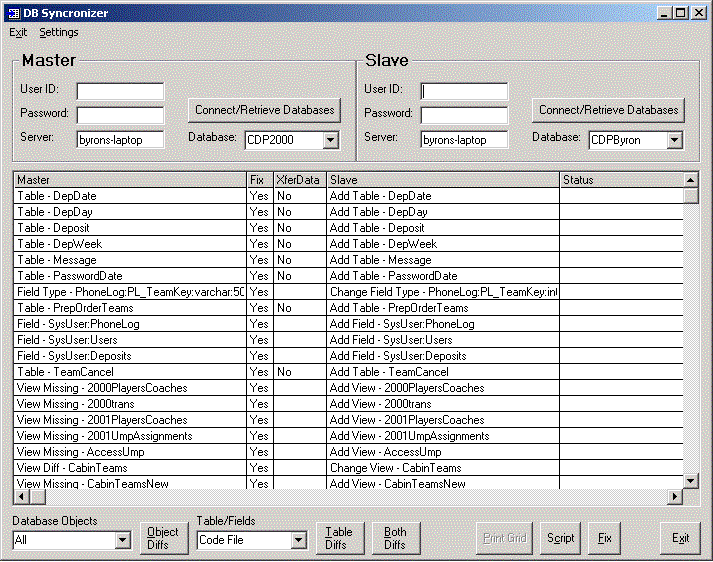Expand the Slave Database dropdown CDPByron
Viewport: 713px width, 562px height.
tap(674, 140)
